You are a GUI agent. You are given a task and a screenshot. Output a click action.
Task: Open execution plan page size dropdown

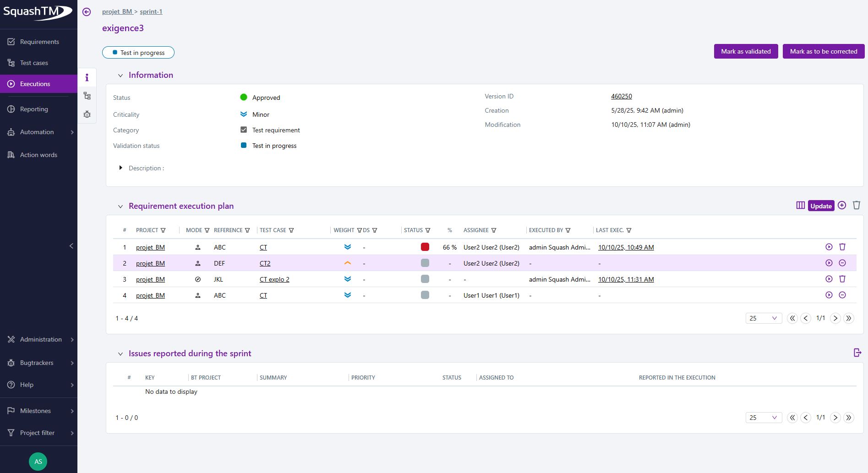pos(763,318)
